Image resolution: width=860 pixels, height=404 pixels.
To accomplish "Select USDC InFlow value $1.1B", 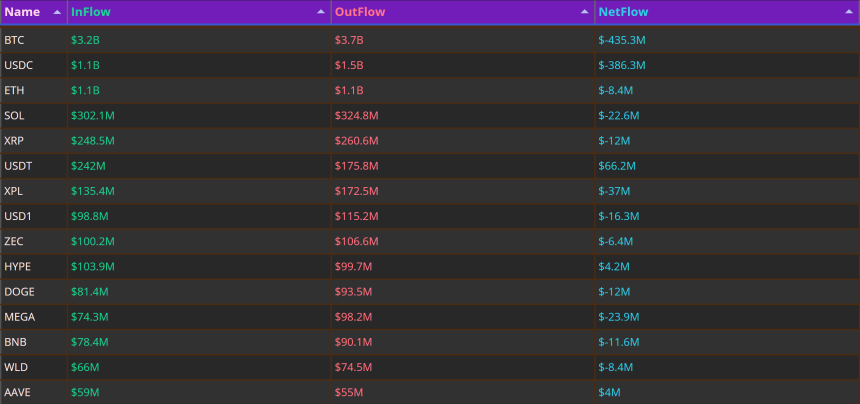I will [x=85, y=65].
